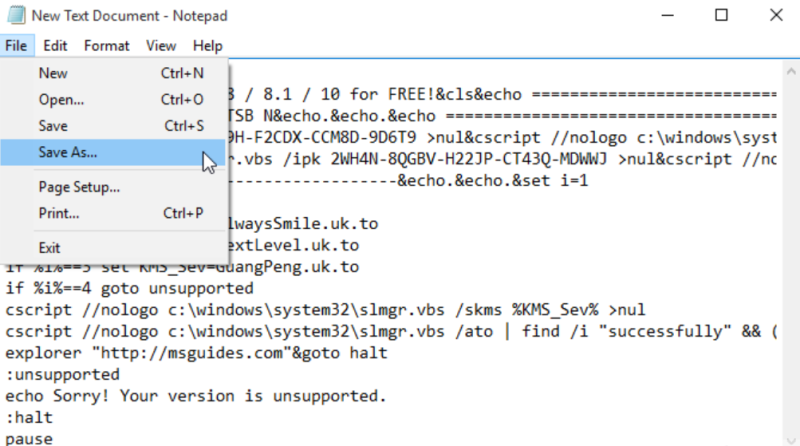Open the Help menu
800x446 pixels.
[x=207, y=46]
